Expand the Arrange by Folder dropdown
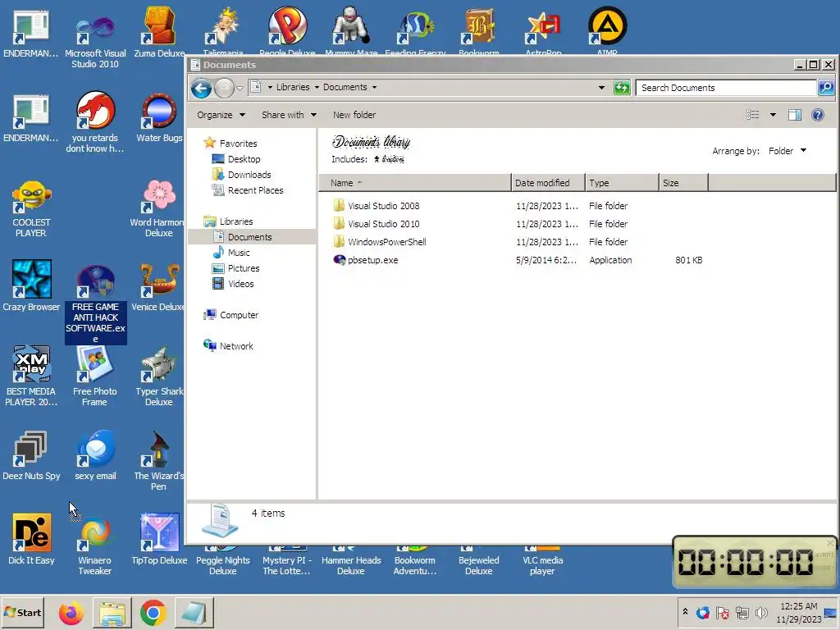The width and height of the screenshot is (840, 630). tap(787, 151)
